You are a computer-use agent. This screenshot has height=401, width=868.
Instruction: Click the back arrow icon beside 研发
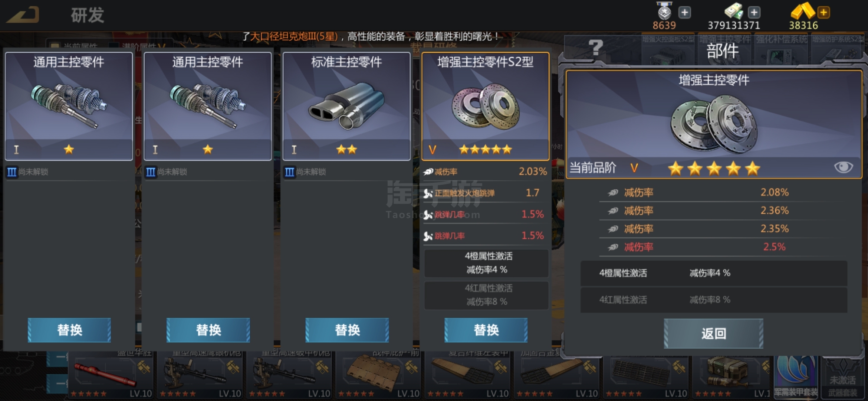click(x=23, y=15)
